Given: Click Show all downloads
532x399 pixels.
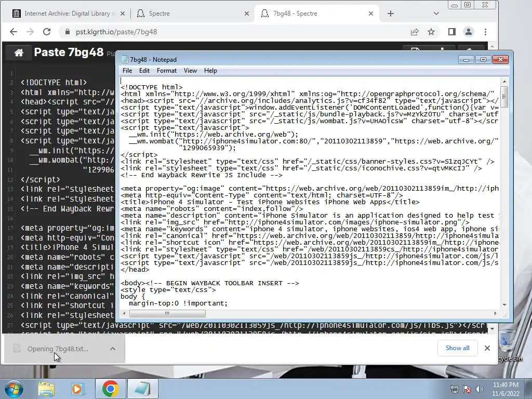Looking at the screenshot, I should pyautogui.click(x=457, y=348).
